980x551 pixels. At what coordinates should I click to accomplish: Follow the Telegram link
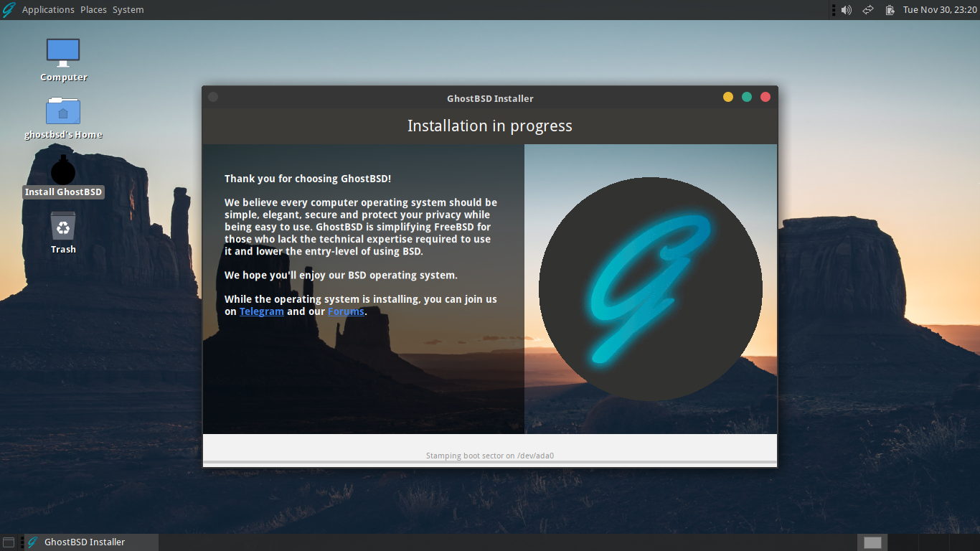262,311
